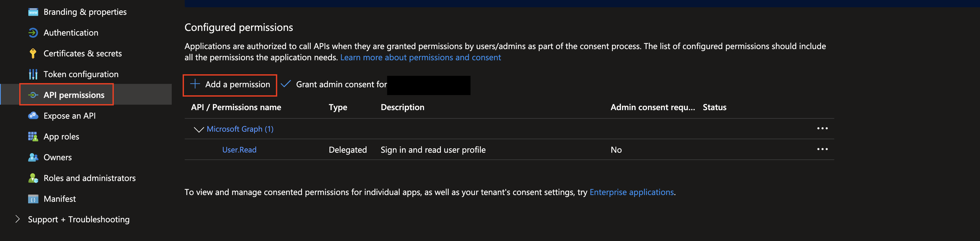Image resolution: width=980 pixels, height=241 pixels.
Task: Open ellipsis menu for User.Read row
Action: [822, 149]
